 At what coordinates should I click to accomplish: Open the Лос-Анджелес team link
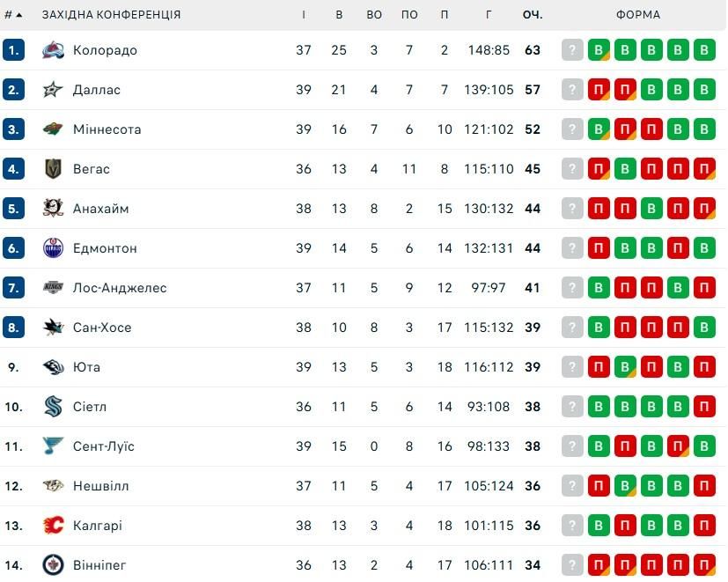[x=120, y=288]
